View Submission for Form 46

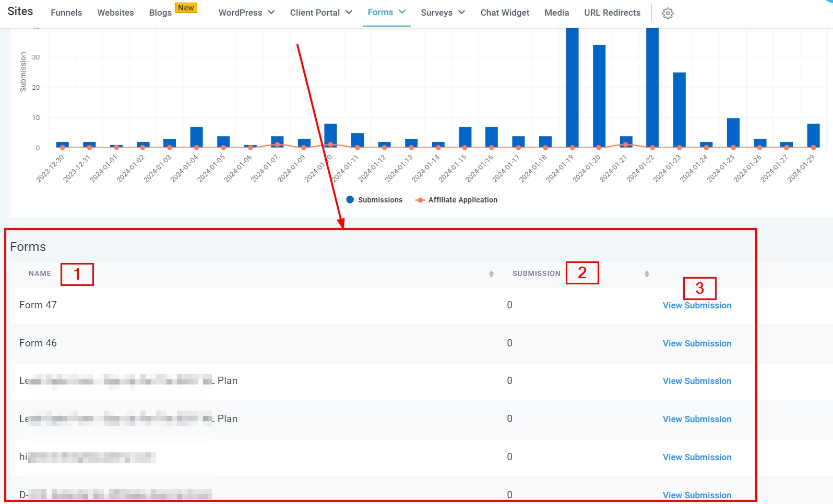(697, 343)
